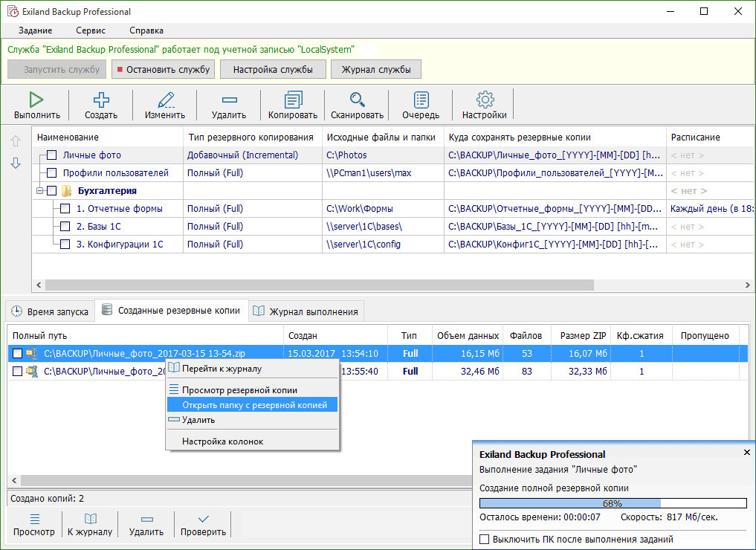Click the Выполнить (Run) play icon
Screen dimensions: 756x550
point(36,100)
